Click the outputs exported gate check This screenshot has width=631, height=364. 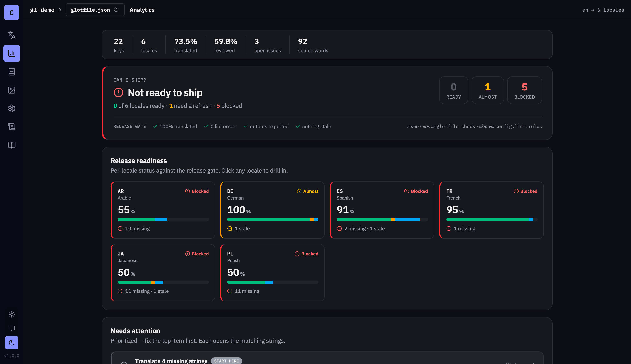[x=266, y=127]
